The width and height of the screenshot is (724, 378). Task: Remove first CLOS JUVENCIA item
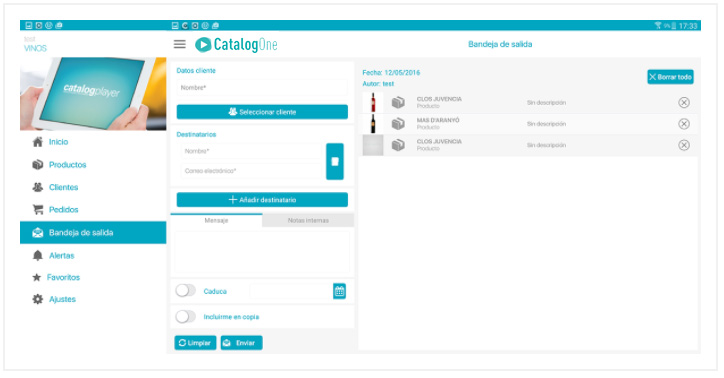pos(684,102)
